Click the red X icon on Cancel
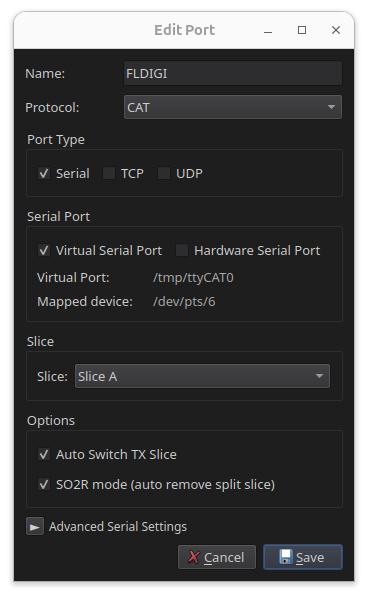This screenshot has height=598, width=368. click(194, 557)
